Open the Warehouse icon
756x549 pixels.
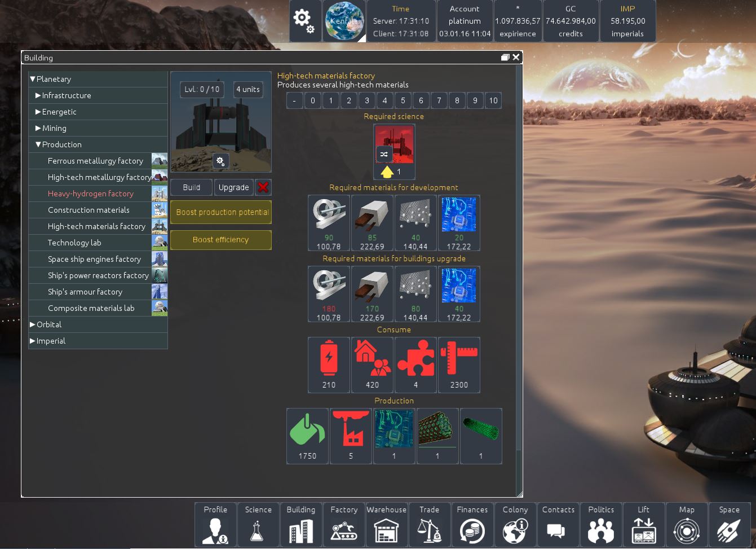click(387, 525)
